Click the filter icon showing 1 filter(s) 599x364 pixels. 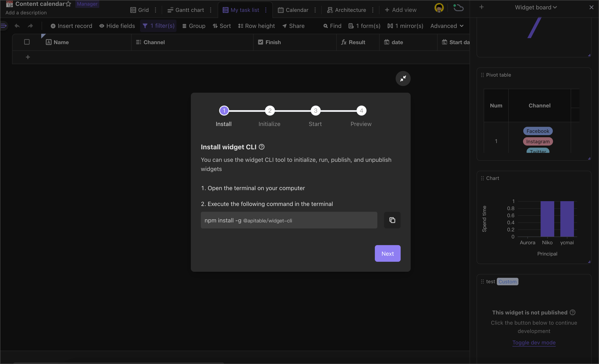point(159,26)
